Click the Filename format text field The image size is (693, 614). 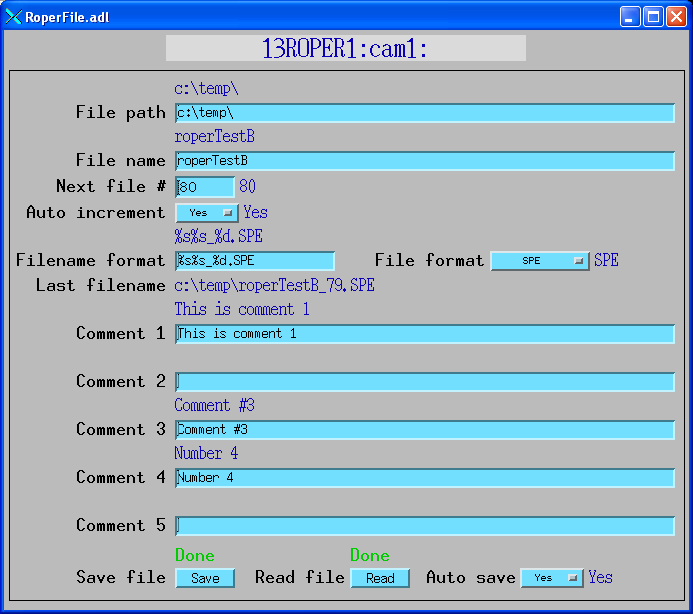pyautogui.click(x=255, y=261)
